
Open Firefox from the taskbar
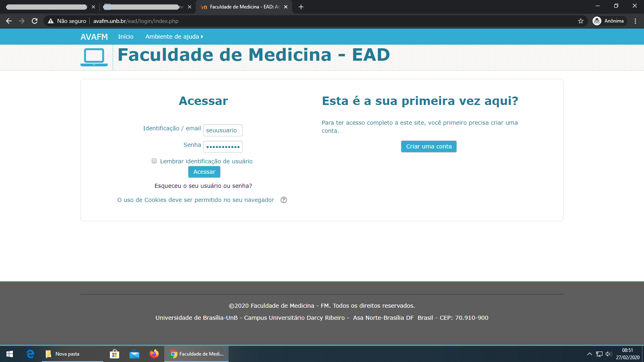point(154,354)
